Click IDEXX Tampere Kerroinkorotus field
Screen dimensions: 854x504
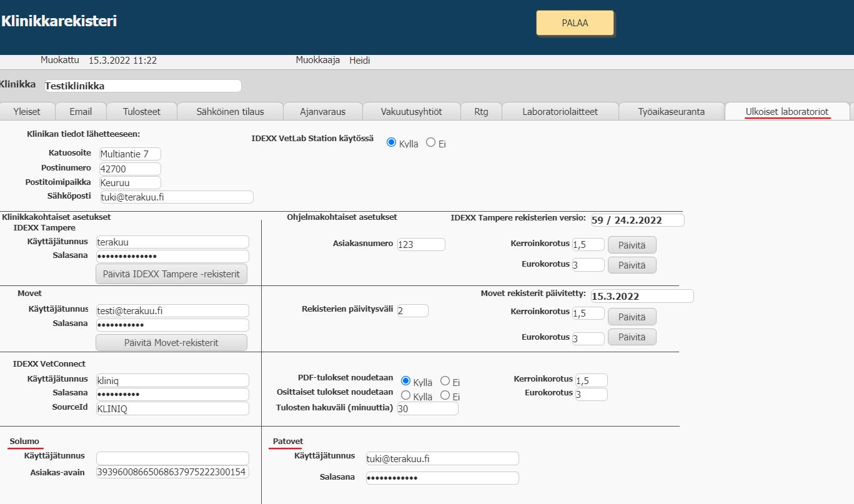click(x=588, y=244)
